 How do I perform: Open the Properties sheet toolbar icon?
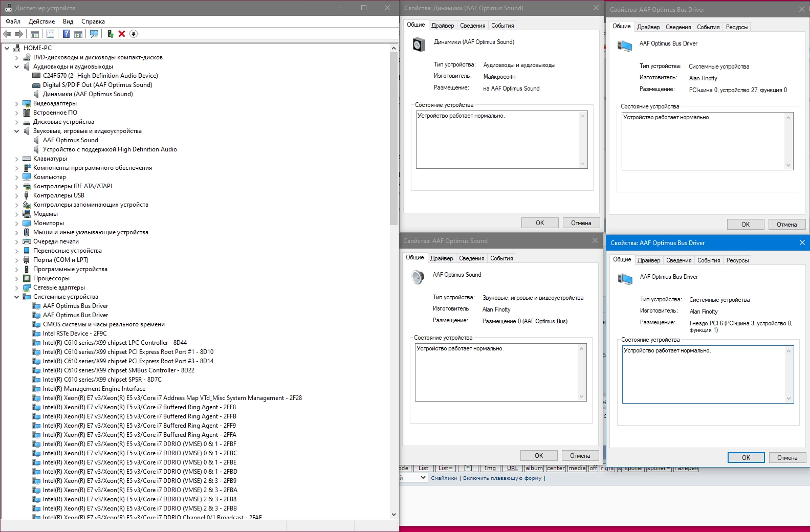[50, 34]
